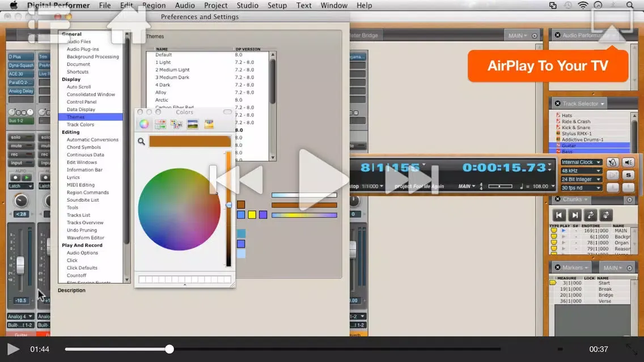Viewport: 644px width, 362px height.
Task: Click the brown theme color swatch
Action: [x=241, y=205]
